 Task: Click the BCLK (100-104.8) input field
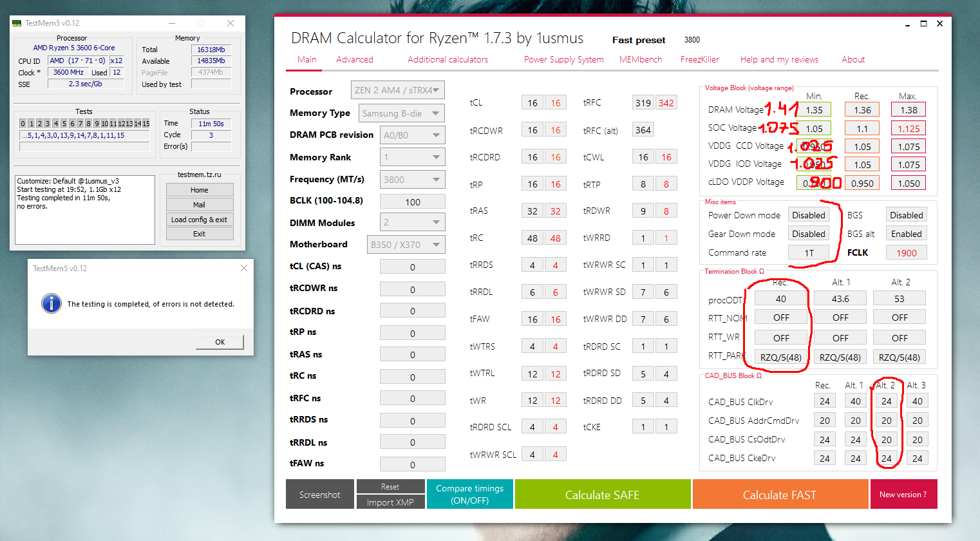click(x=413, y=202)
